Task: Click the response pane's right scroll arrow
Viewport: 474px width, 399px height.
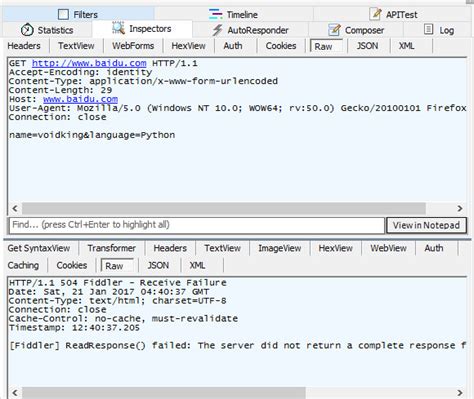Action: [460, 393]
